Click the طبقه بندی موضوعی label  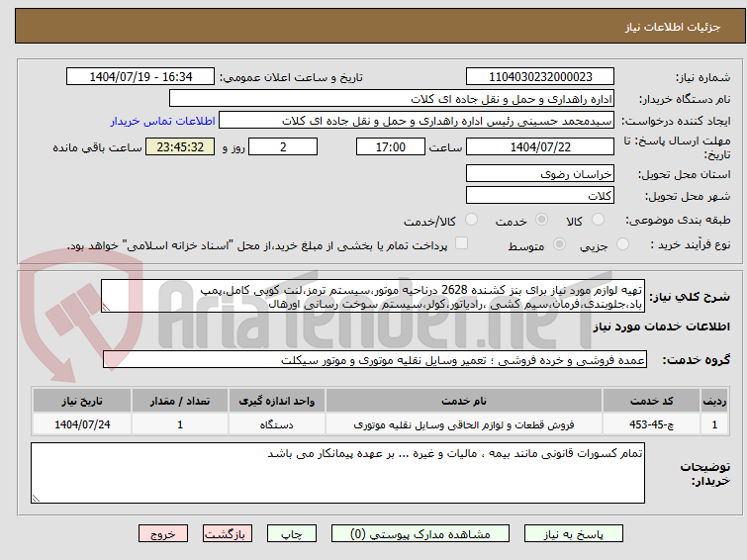point(678,221)
